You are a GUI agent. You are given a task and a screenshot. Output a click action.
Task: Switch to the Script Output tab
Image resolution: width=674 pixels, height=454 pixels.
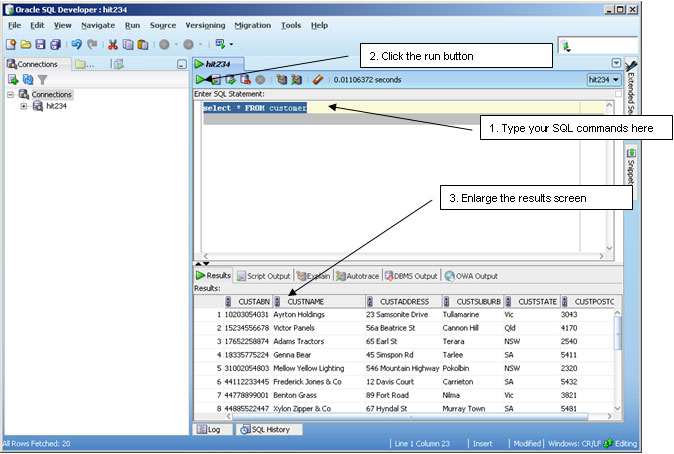[263, 276]
